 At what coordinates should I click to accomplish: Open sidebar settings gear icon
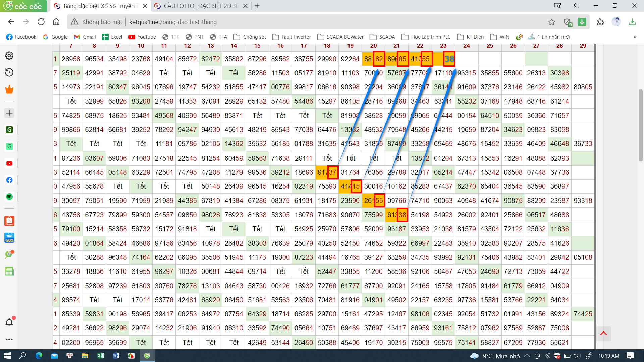(x=9, y=56)
